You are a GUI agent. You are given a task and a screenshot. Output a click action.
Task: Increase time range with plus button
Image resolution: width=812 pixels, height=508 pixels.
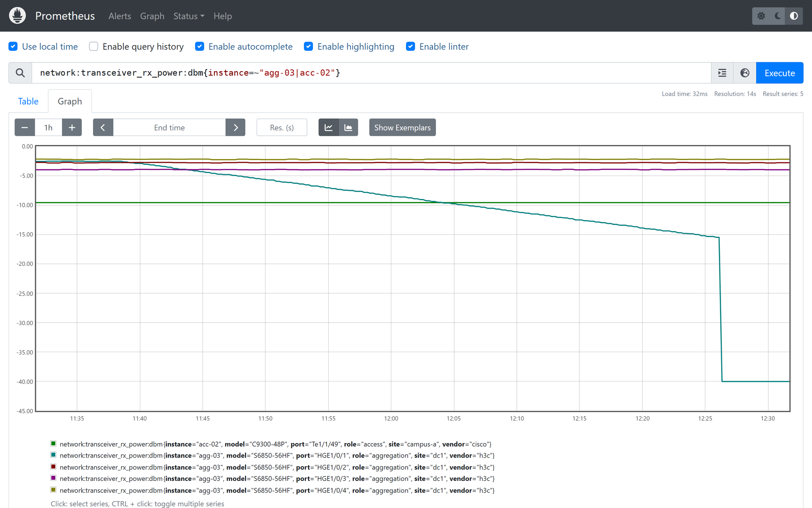[x=72, y=127]
